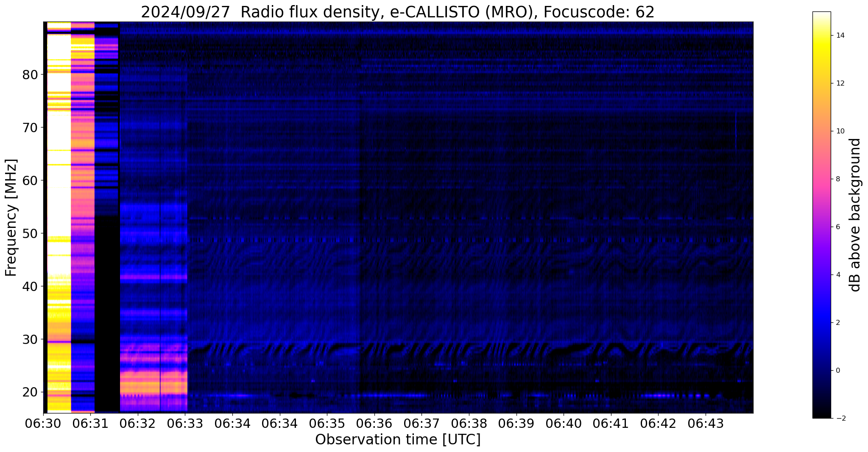Click the 06:41 time tick label
The image size is (868, 452).
coord(611,423)
